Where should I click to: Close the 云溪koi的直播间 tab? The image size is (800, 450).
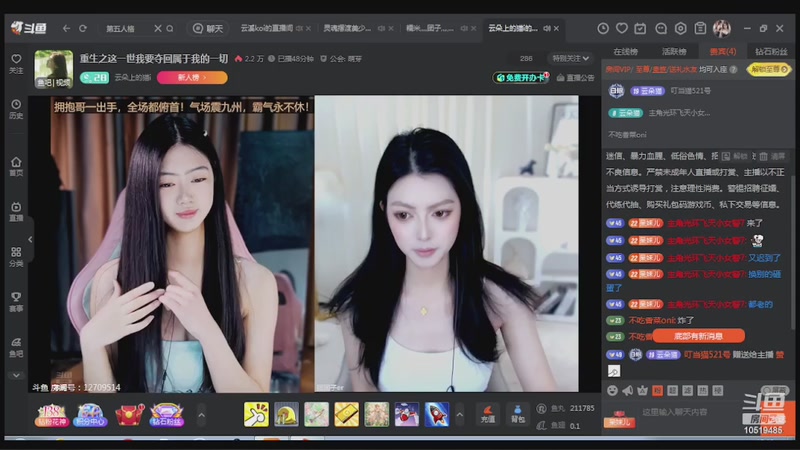(308, 29)
